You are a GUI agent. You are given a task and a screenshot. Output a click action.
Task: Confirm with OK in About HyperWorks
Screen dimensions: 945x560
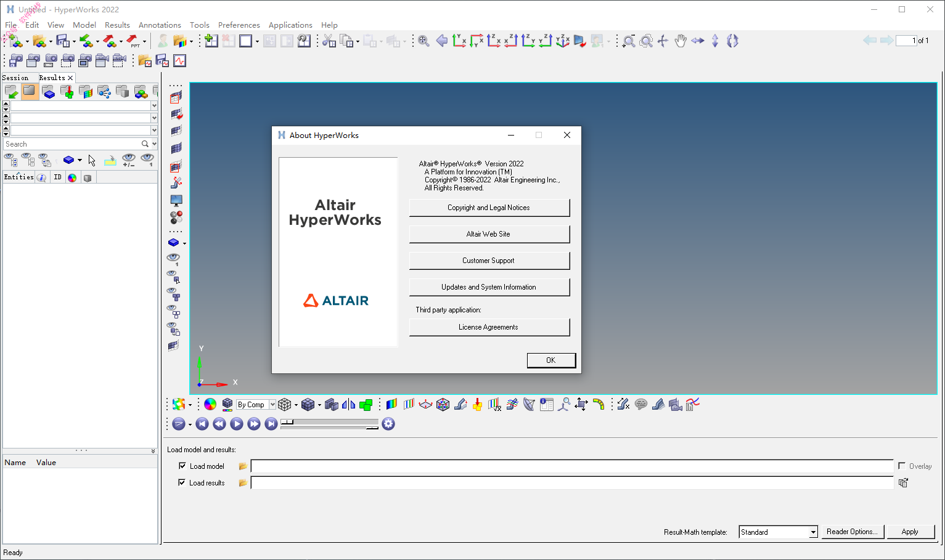tap(551, 360)
